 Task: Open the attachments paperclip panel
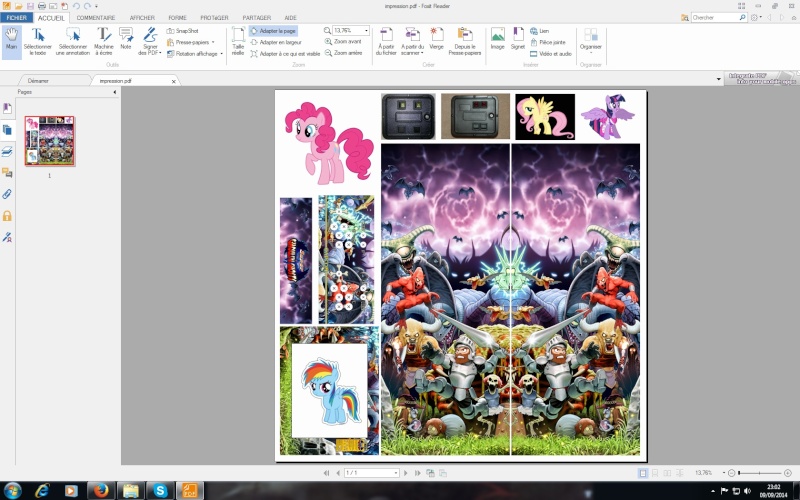pyautogui.click(x=7, y=194)
